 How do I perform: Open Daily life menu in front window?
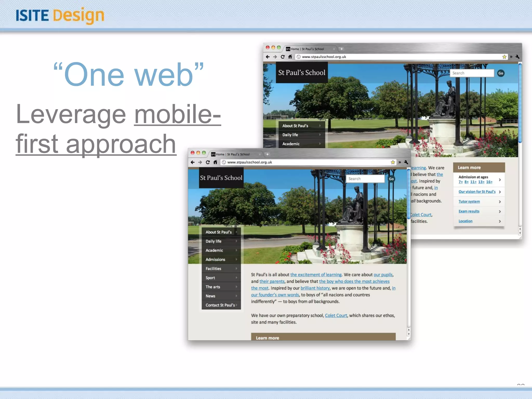click(x=221, y=241)
